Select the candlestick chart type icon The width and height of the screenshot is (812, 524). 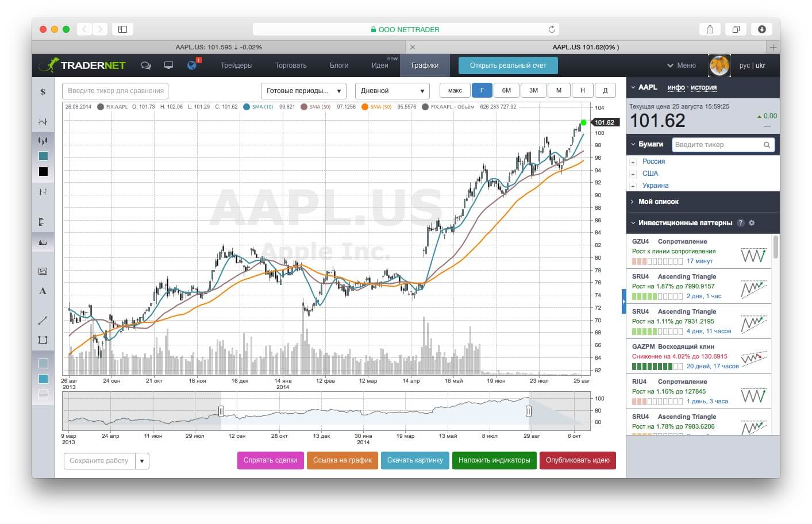click(43, 141)
